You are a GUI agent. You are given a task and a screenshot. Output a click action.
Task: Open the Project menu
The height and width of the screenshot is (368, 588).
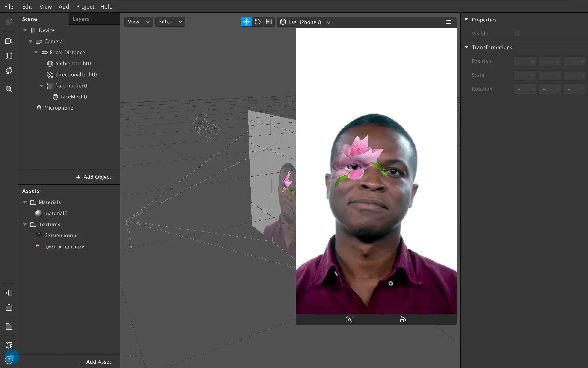[85, 6]
